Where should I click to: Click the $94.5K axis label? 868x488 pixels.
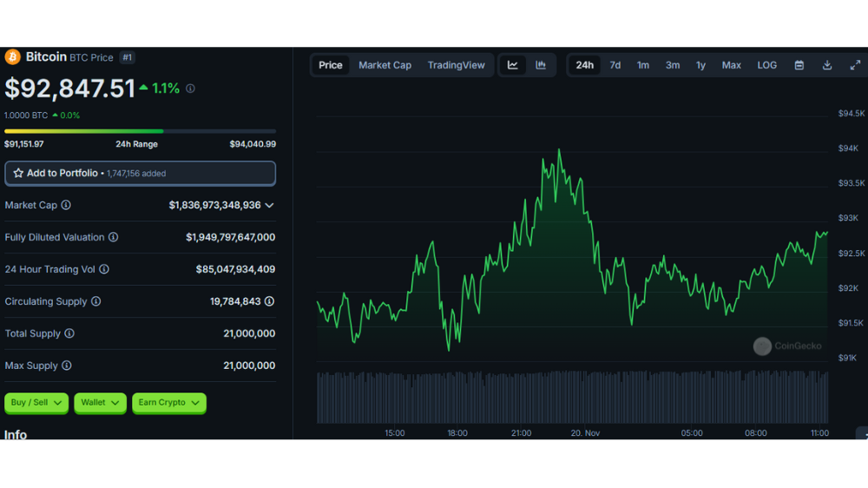click(852, 114)
